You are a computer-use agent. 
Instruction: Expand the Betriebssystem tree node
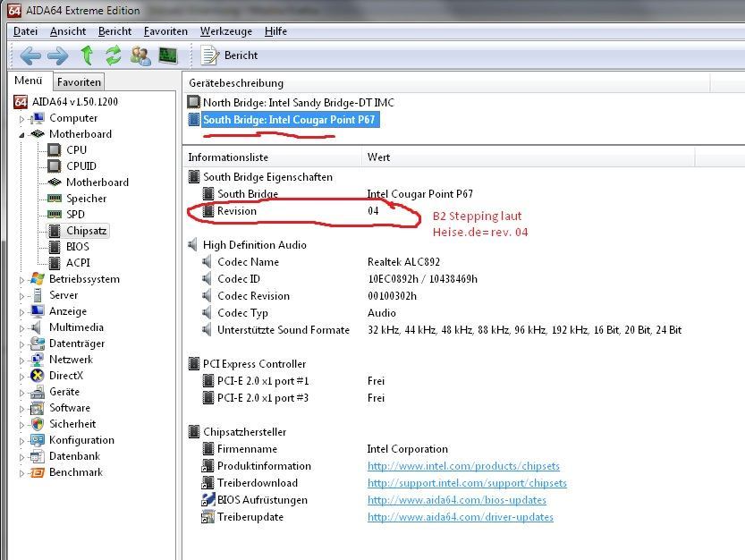21,280
